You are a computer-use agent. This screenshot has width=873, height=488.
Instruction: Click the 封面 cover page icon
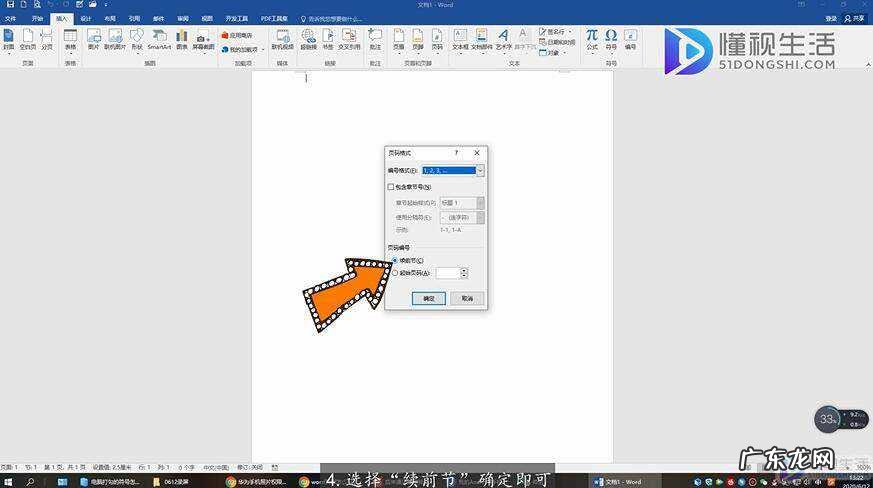pyautogui.click(x=8, y=39)
